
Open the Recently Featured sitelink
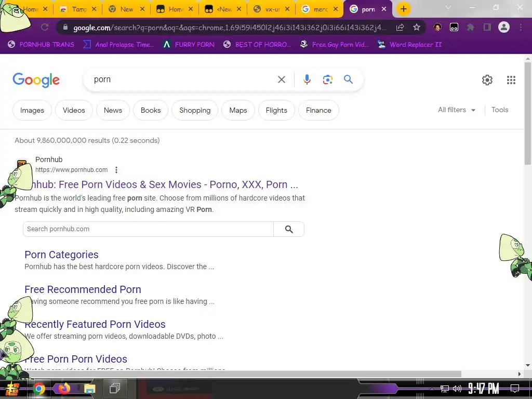coord(95,324)
